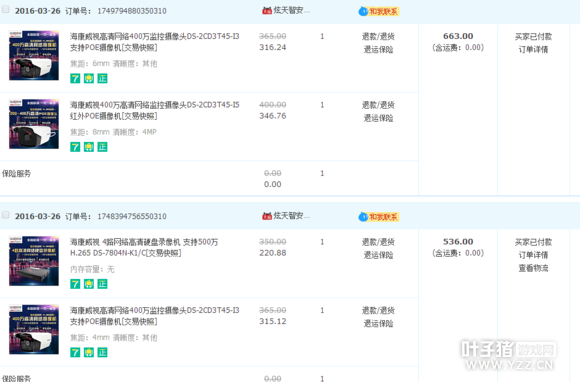This screenshot has width=580, height=382.
Task: Click the 7-day return badge under the DS-7804N-K1/C item
Action: tap(75, 284)
